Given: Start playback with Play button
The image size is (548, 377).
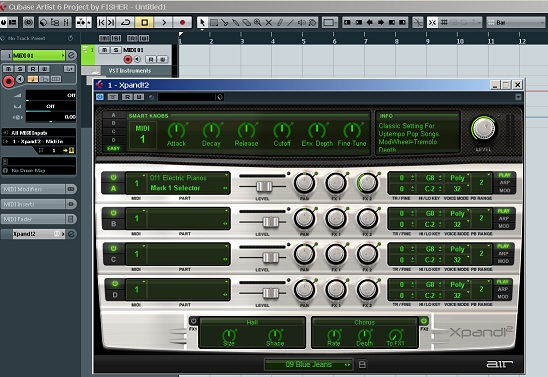Looking at the screenshot, I should (x=164, y=23).
